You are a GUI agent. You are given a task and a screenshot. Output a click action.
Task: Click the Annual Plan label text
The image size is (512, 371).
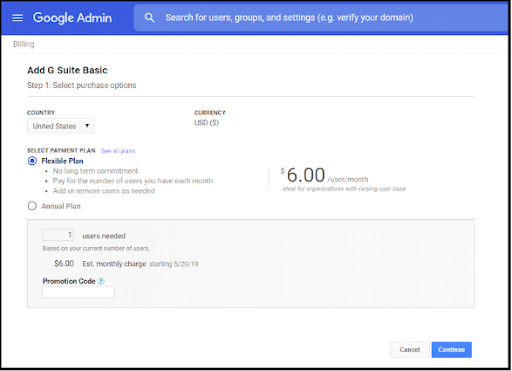(61, 206)
